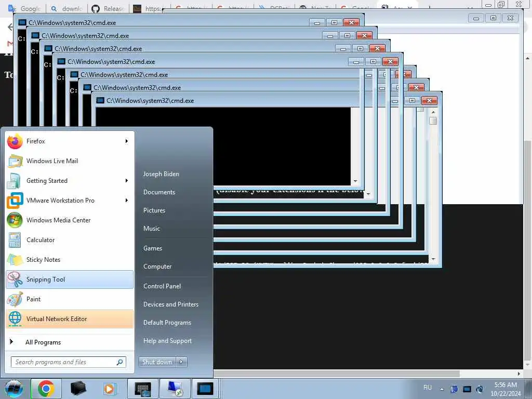Open Paint from the Start menu
Screen dimensions: 532x399
point(70,299)
